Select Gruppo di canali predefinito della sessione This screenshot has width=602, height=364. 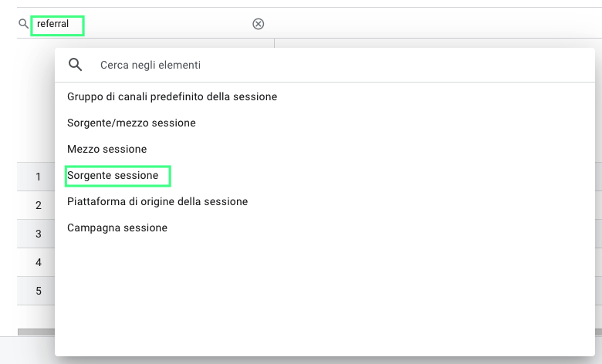[172, 96]
